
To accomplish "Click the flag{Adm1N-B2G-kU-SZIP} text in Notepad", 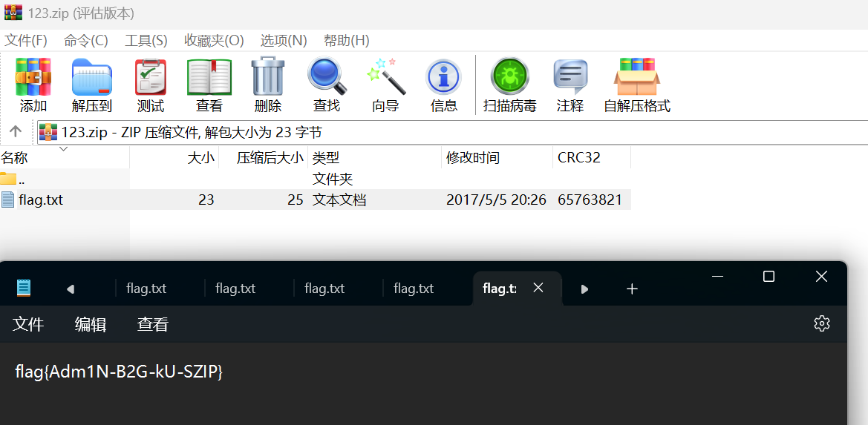I will click(119, 372).
